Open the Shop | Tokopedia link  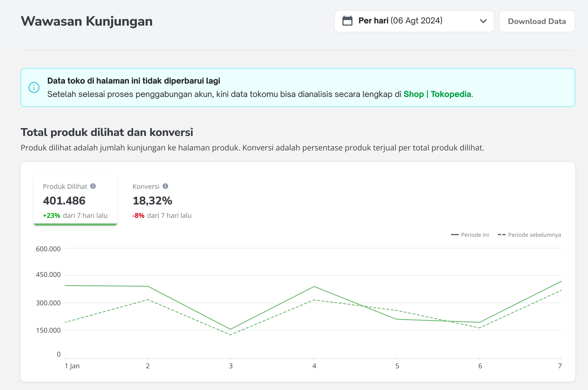tap(437, 94)
